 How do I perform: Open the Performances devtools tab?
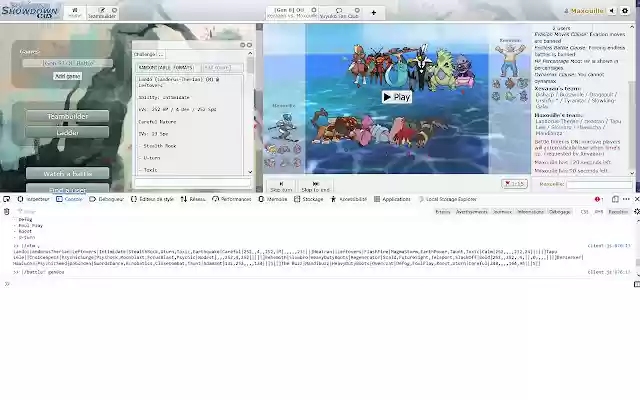[x=231, y=199]
